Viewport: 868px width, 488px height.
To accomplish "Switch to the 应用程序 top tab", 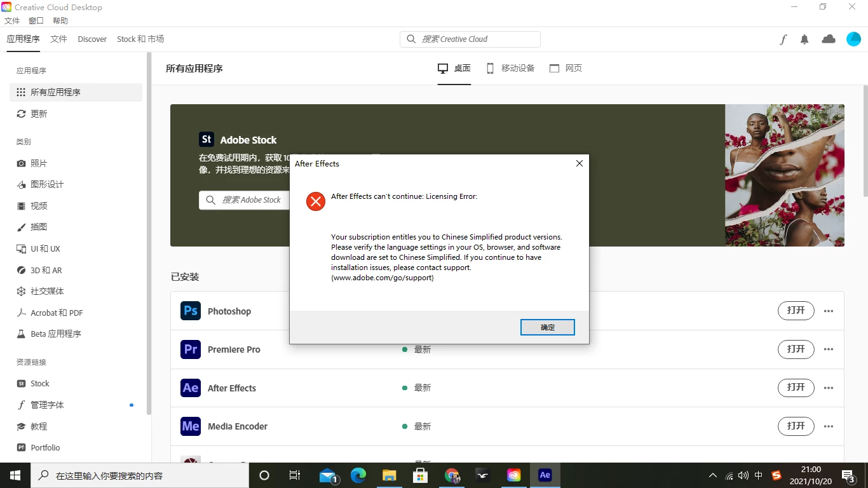I will pos(24,39).
